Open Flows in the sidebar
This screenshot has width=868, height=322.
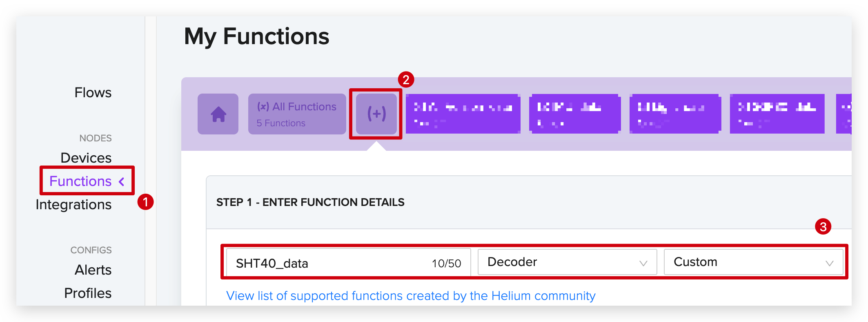click(x=93, y=93)
